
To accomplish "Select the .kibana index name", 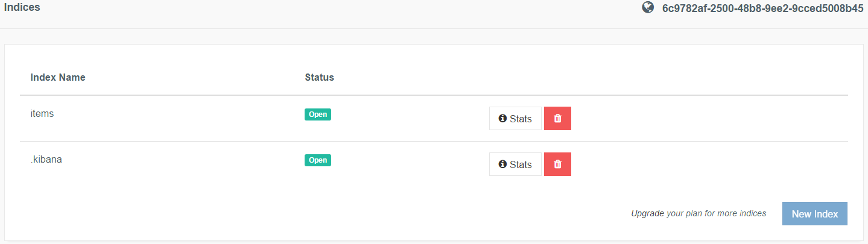I will click(x=46, y=160).
